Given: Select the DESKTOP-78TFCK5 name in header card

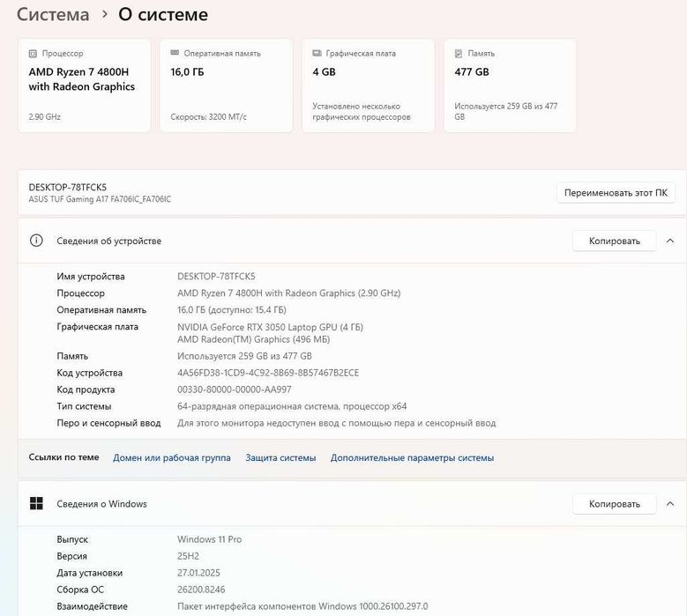Looking at the screenshot, I should tap(68, 188).
